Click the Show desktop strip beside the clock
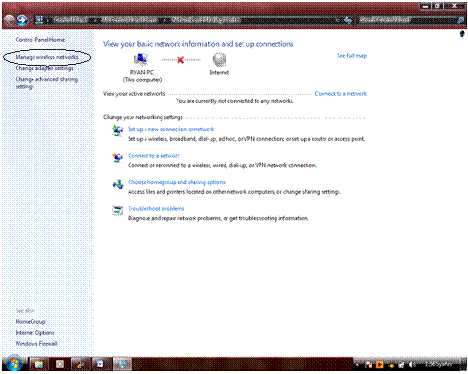Screen dimensions: 468x374 463,364
